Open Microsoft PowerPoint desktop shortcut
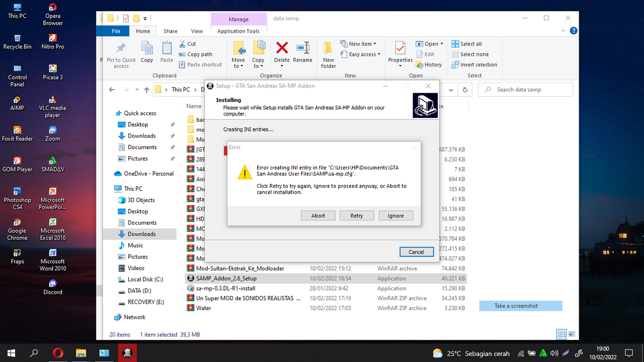 [53, 199]
